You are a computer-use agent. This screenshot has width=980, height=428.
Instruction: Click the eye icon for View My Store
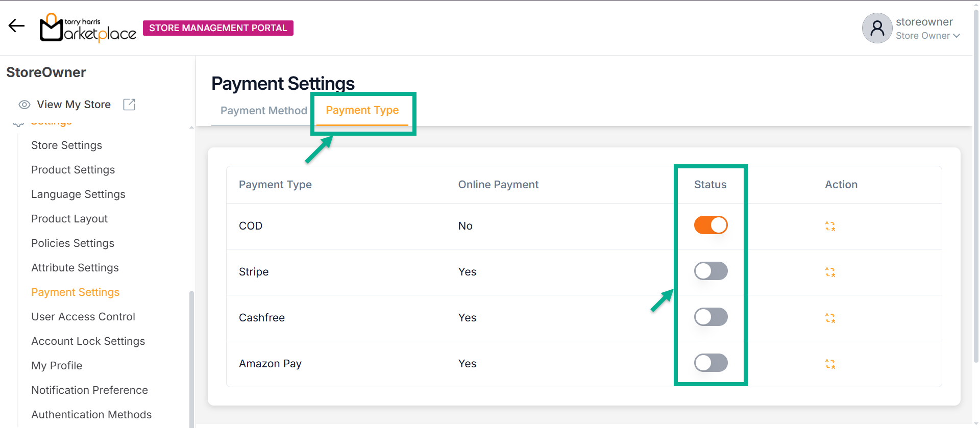point(24,105)
